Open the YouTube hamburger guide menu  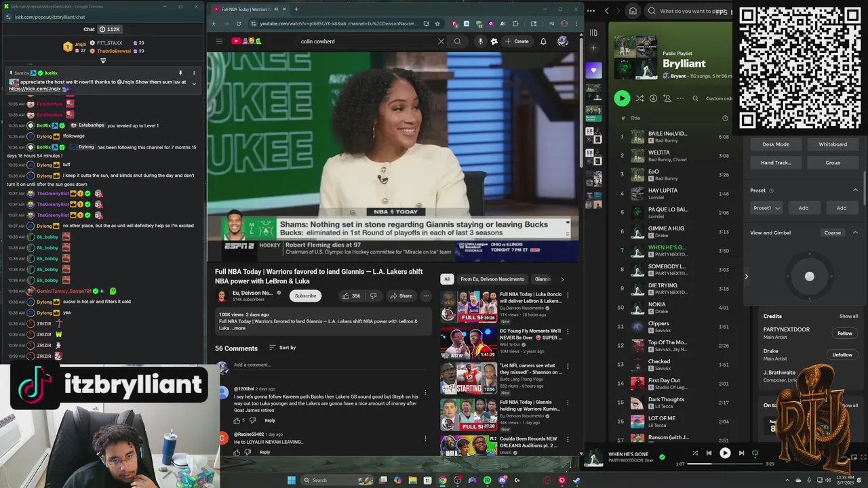[219, 41]
